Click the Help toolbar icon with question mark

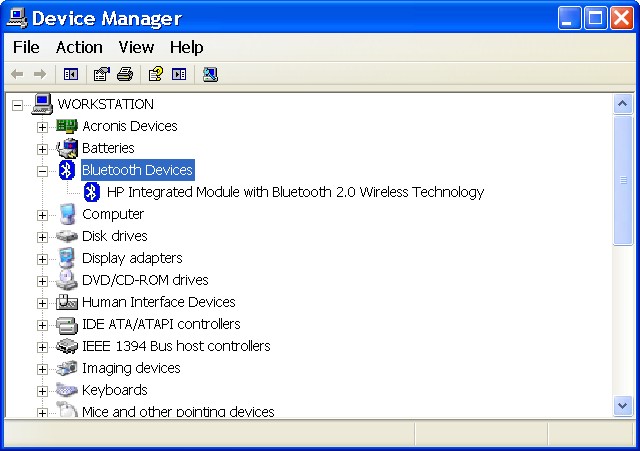pyautogui.click(x=155, y=74)
